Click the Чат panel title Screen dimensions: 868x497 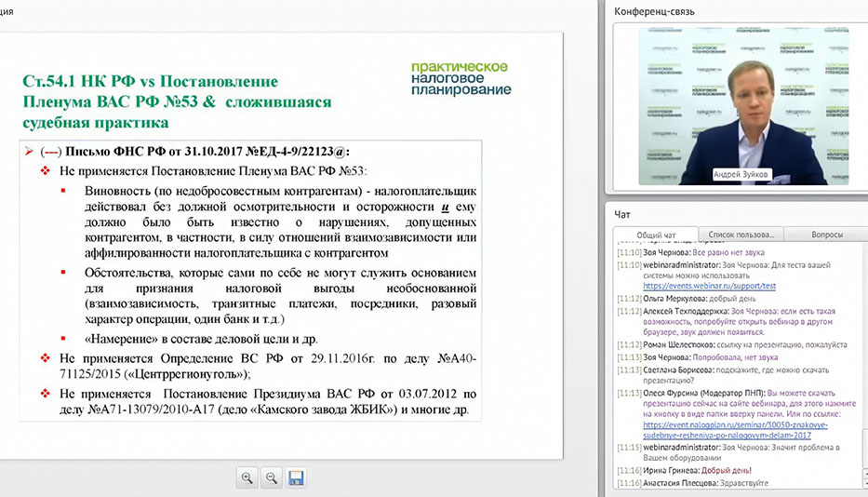(622, 214)
